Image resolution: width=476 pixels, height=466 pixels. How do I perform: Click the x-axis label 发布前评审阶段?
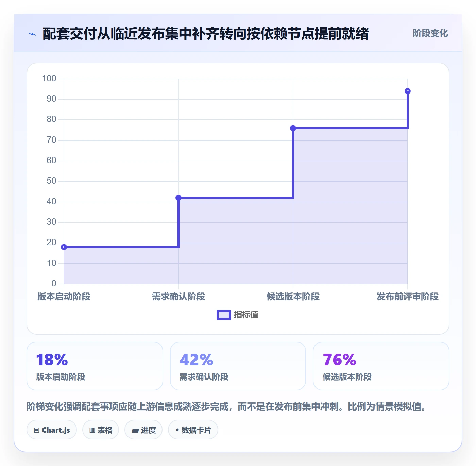(x=408, y=297)
